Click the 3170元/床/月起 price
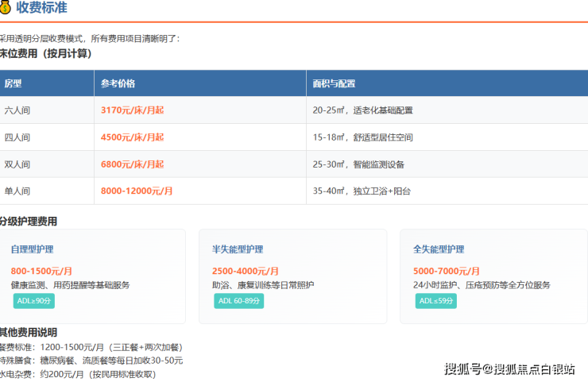Screen dimensions: 588x382 point(132,110)
